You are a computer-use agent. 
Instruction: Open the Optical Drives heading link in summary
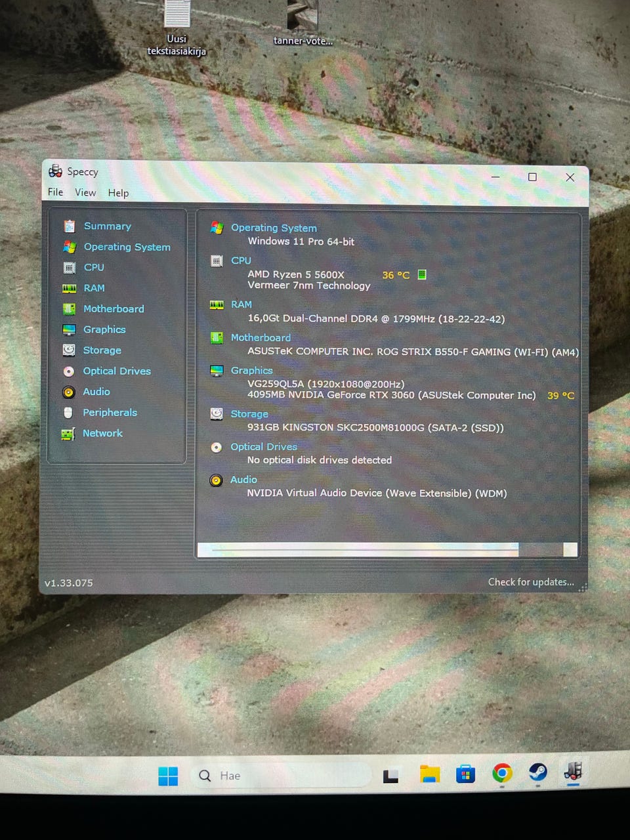pos(264,447)
